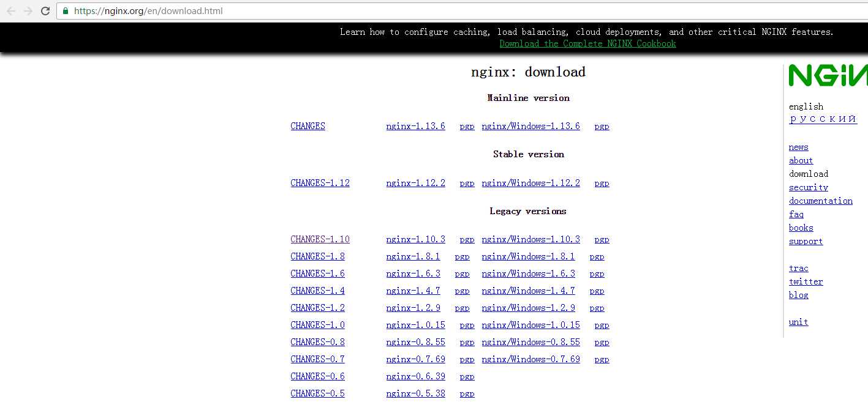Open documentation in sidebar
The height and width of the screenshot is (413, 868).
(820, 201)
